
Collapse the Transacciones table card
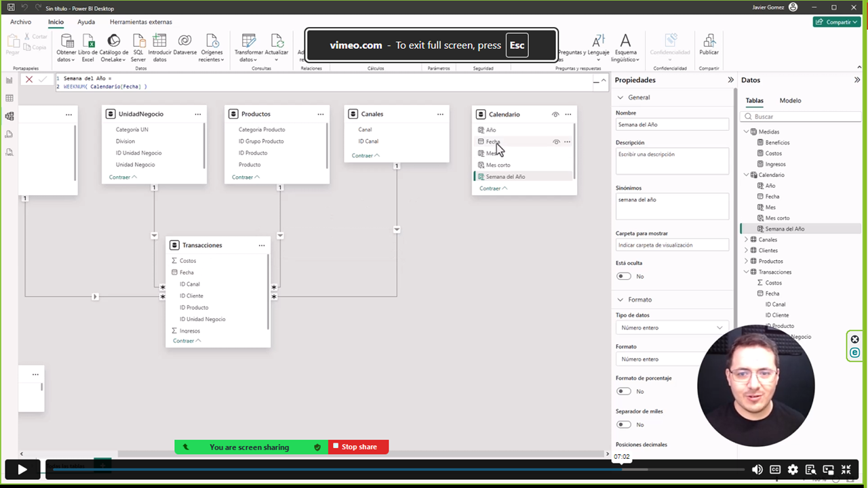pyautogui.click(x=187, y=341)
